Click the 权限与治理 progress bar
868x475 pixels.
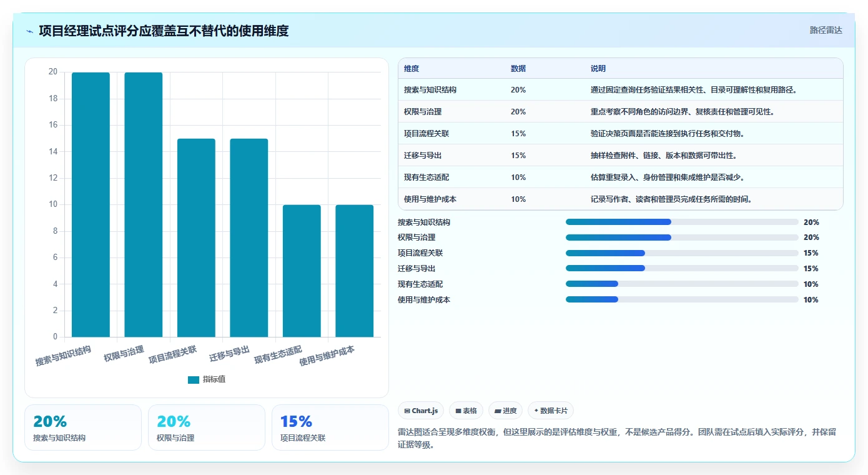coord(682,237)
